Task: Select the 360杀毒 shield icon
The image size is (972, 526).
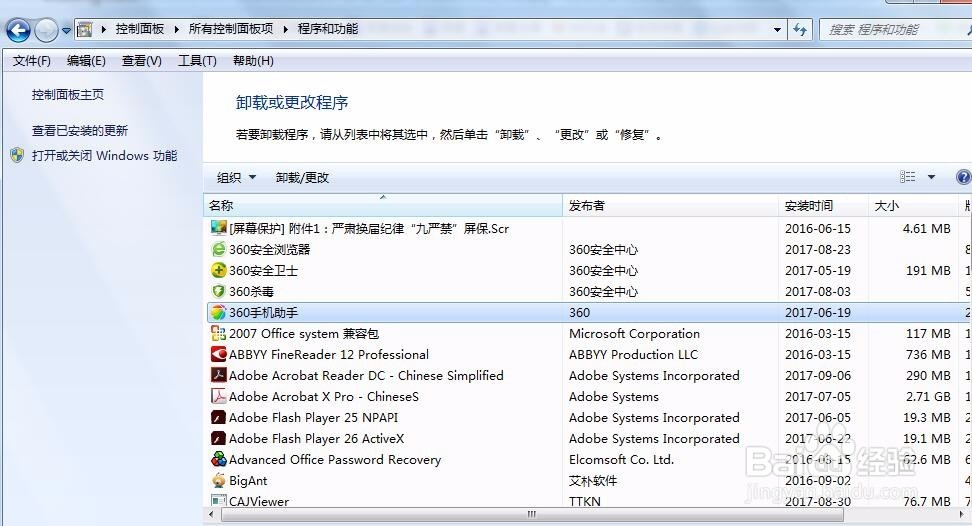Action: [x=218, y=291]
